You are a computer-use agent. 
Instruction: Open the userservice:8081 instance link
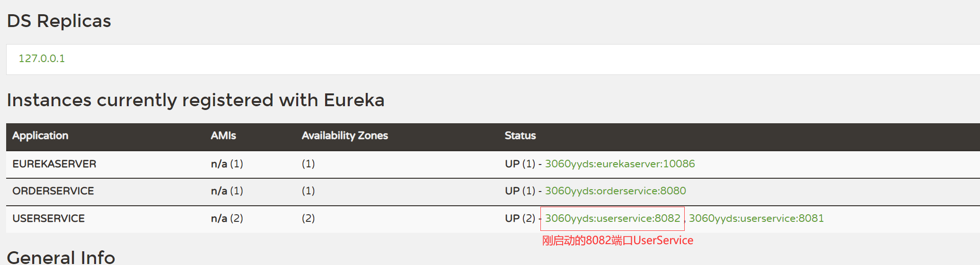756,218
